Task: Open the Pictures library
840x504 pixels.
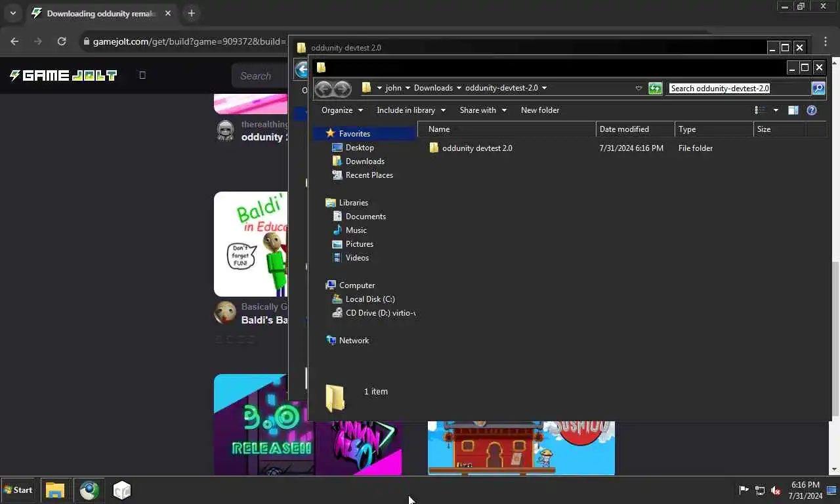Action: [359, 244]
